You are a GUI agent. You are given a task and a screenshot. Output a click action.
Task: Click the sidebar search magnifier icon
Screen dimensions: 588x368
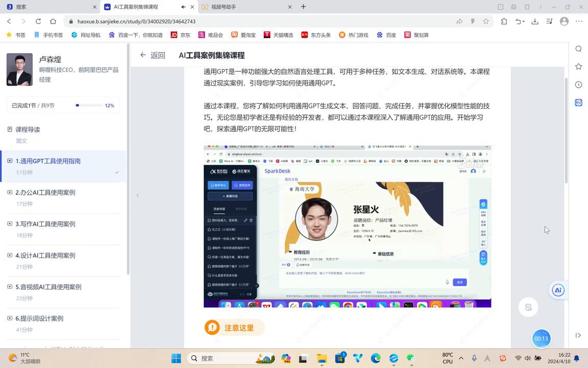pos(578,49)
